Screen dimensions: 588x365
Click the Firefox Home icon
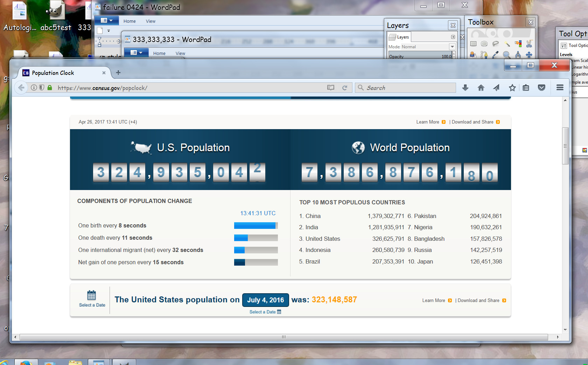[x=481, y=88]
